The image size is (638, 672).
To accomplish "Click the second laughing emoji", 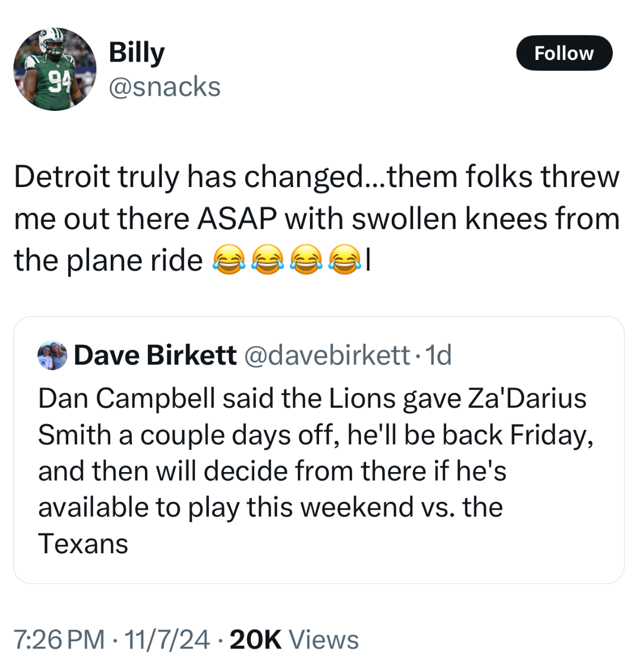I will tap(268, 260).
